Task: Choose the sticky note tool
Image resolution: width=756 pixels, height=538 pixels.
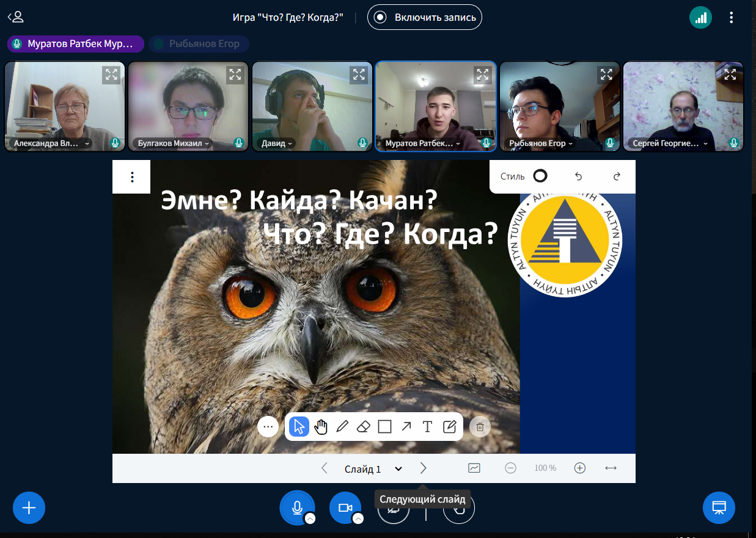Action: point(449,426)
